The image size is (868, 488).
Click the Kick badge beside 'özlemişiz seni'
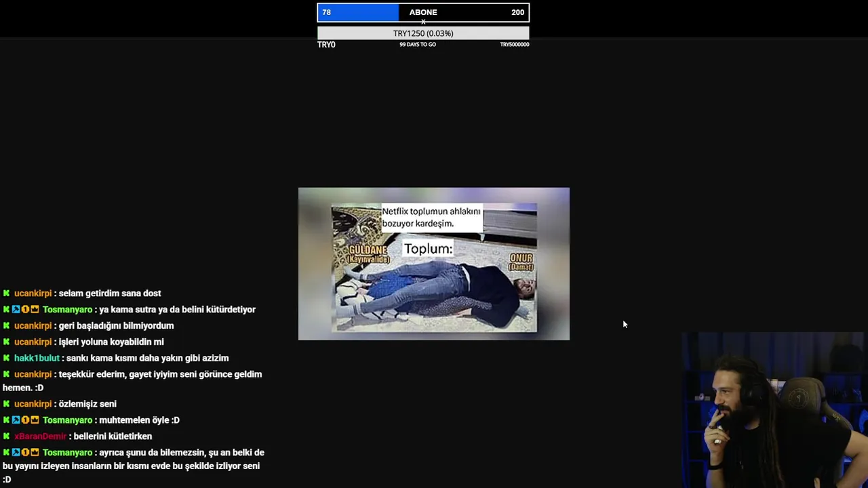pyautogui.click(x=6, y=404)
